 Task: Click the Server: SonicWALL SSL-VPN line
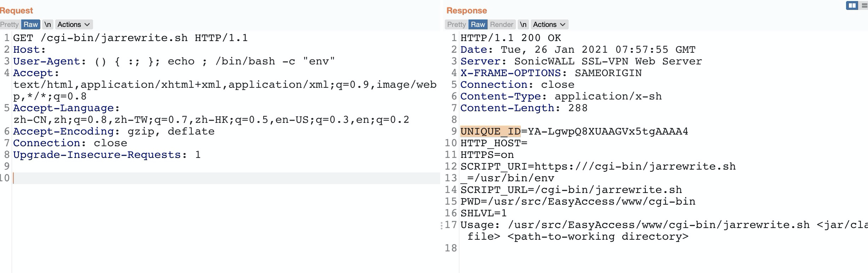[x=581, y=61]
